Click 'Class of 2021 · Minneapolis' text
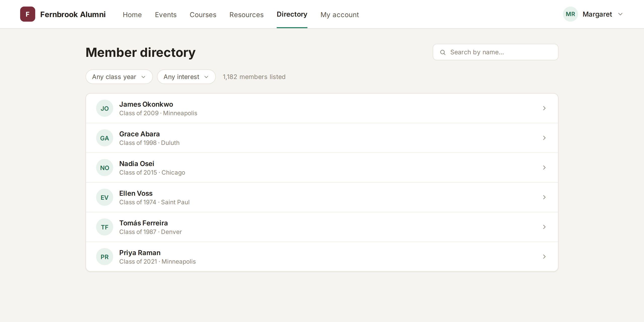Screen dimensions: 644x322 [x=157, y=262]
